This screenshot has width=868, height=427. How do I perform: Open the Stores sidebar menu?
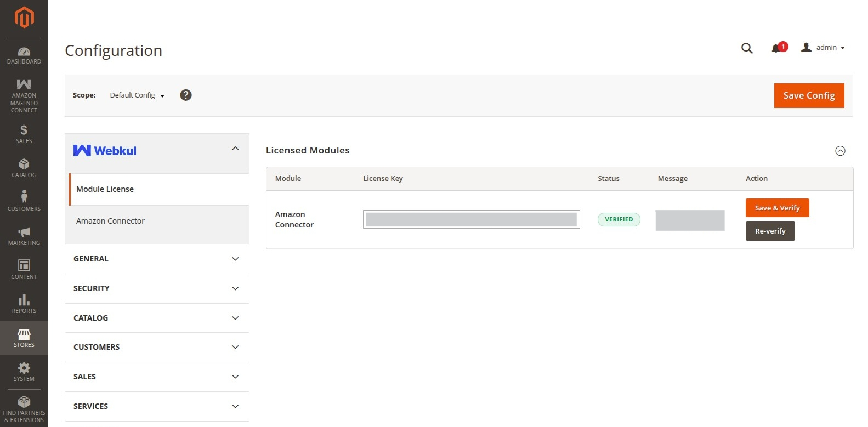pyautogui.click(x=24, y=338)
